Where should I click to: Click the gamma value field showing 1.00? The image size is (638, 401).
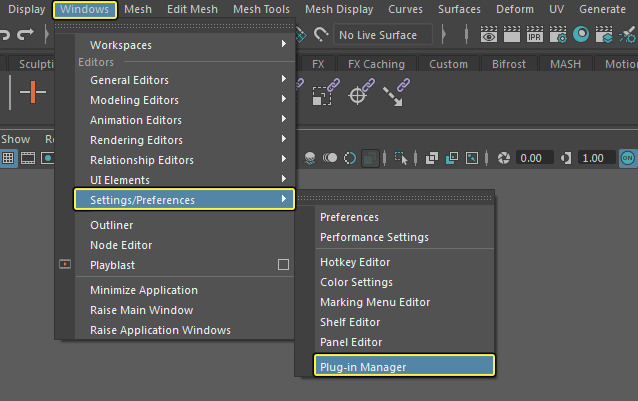click(597, 158)
